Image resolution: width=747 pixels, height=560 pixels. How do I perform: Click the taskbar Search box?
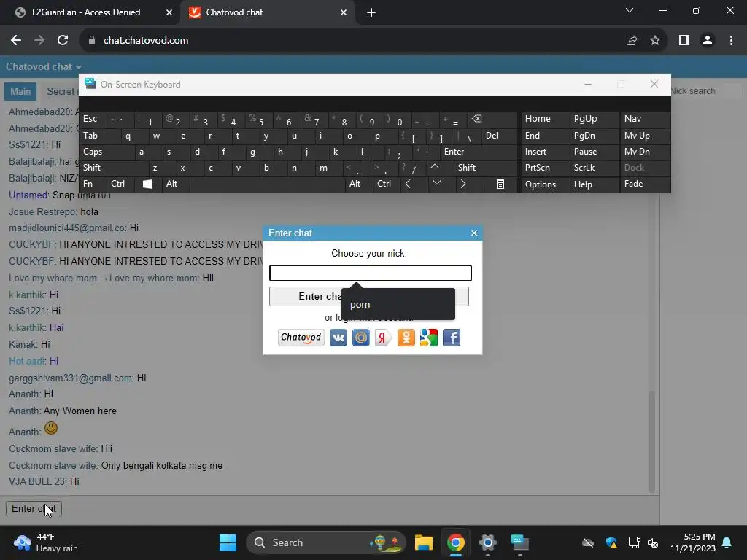(326, 542)
